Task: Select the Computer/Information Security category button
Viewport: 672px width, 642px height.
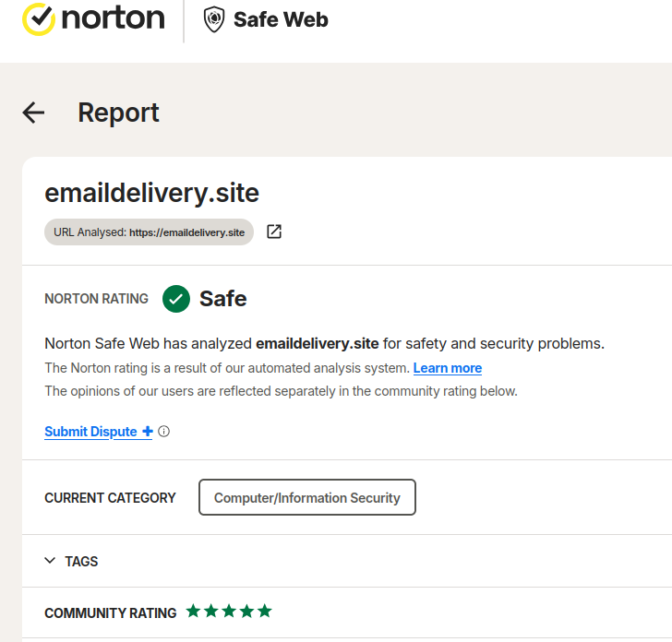Action: click(306, 497)
